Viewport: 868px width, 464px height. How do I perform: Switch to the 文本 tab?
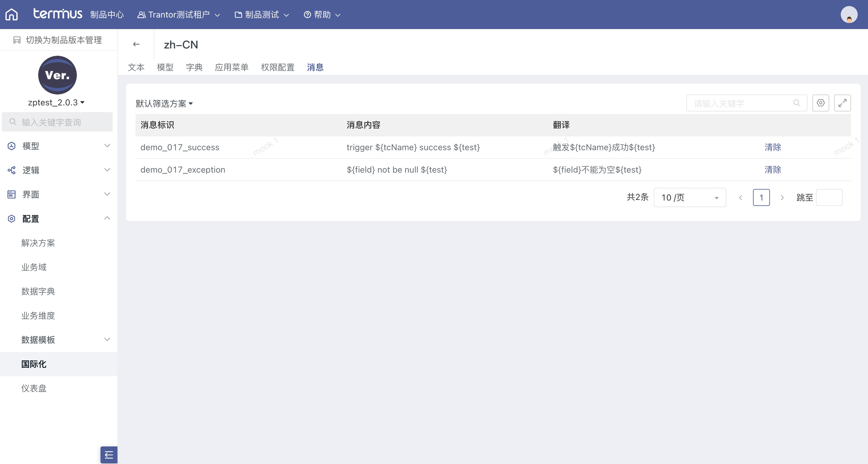click(136, 67)
